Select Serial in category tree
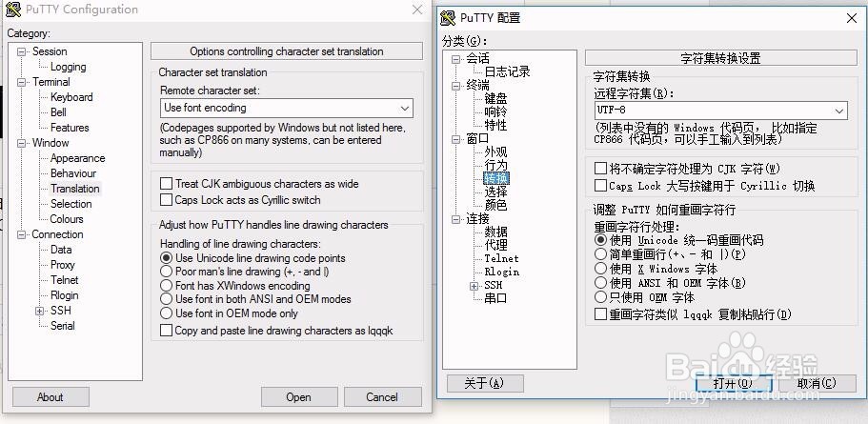The width and height of the screenshot is (868, 424). pyautogui.click(x=63, y=326)
